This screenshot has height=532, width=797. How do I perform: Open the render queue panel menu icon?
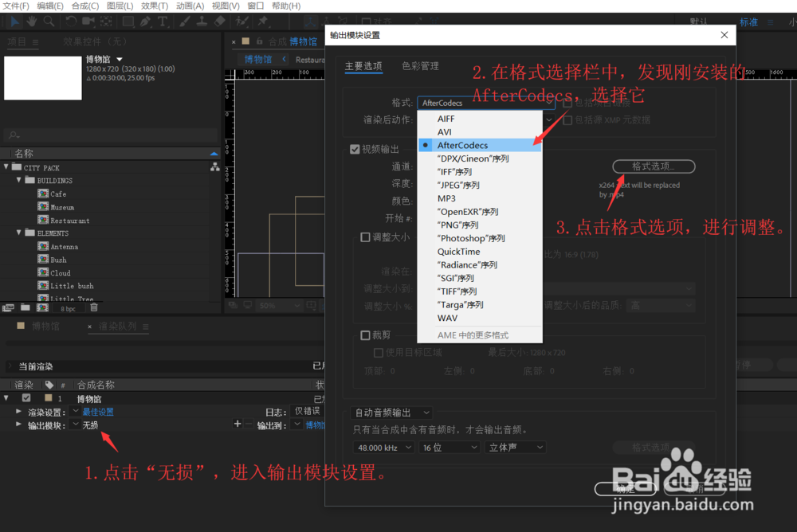click(146, 327)
